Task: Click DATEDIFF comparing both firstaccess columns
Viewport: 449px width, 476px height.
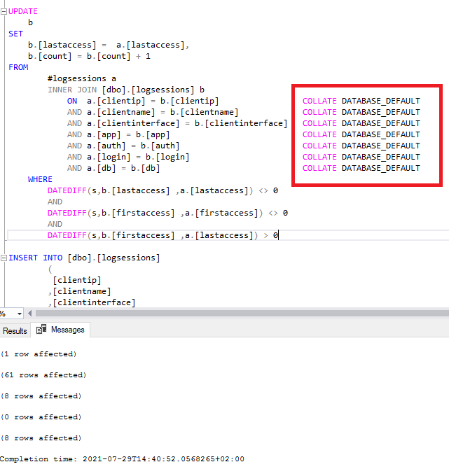Action: point(167,213)
